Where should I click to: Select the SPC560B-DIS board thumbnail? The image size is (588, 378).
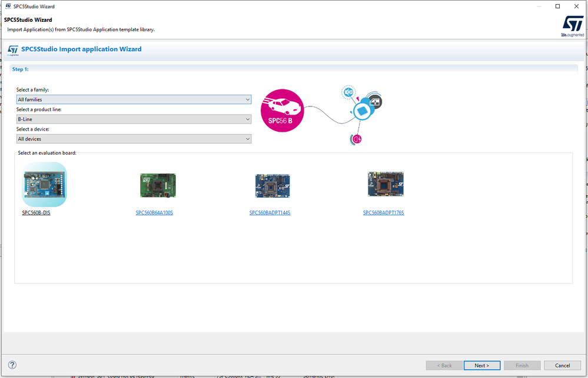tap(45, 185)
